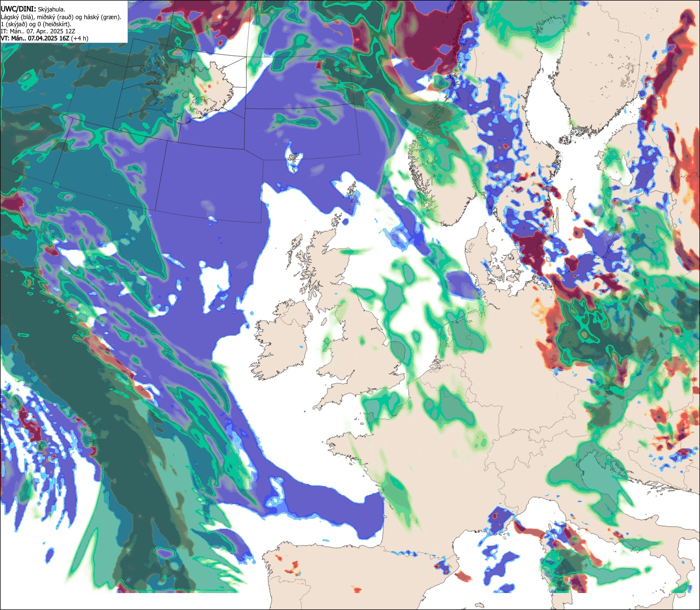The height and width of the screenshot is (610, 700).
Task: Click the 'Lágský (blá), miðský (rauð)' legend line
Action: [61, 16]
